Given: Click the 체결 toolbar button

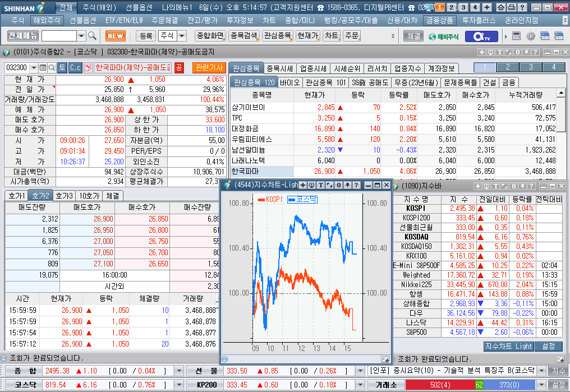Looking at the screenshot, I should pyautogui.click(x=413, y=36).
